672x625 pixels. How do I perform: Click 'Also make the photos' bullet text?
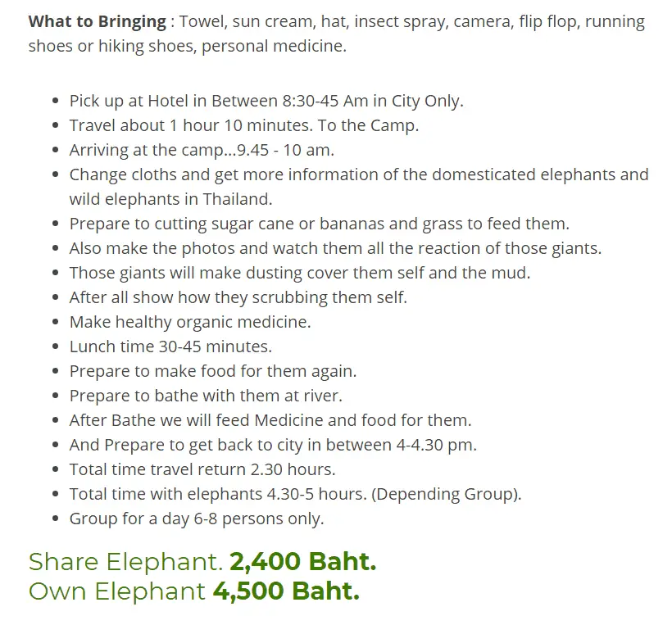pyautogui.click(x=335, y=248)
